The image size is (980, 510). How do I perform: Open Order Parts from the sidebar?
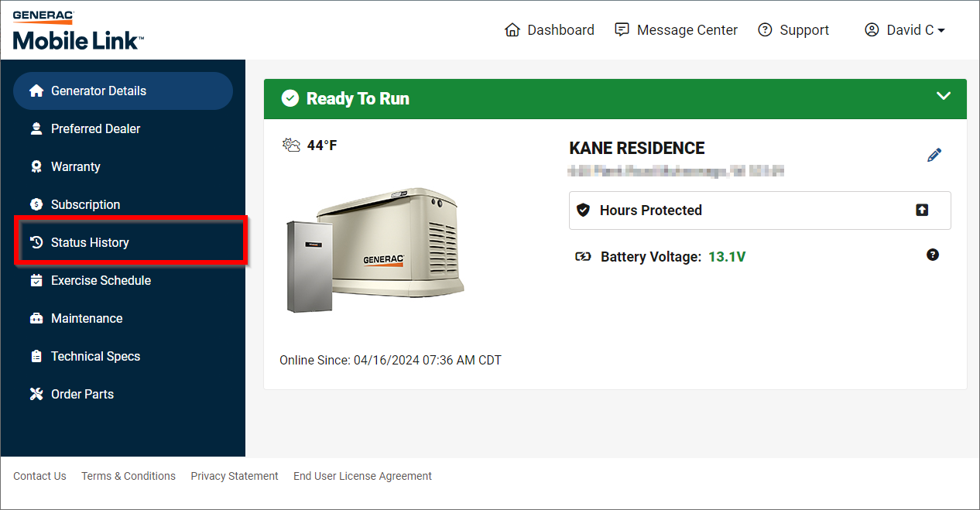point(82,394)
